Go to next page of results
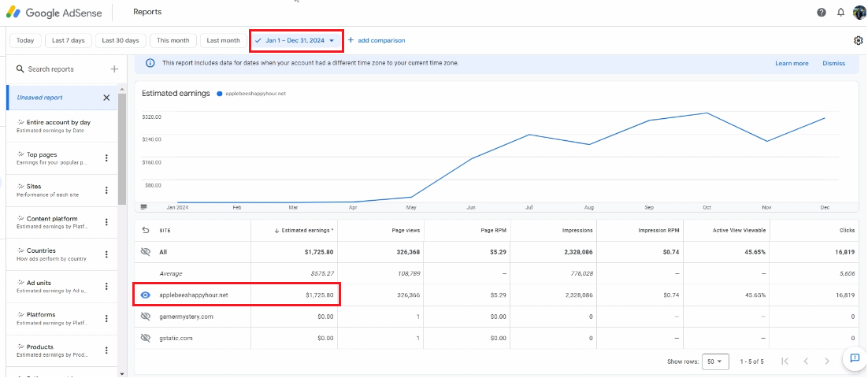Viewport: 868px width, 378px height. coord(827,361)
